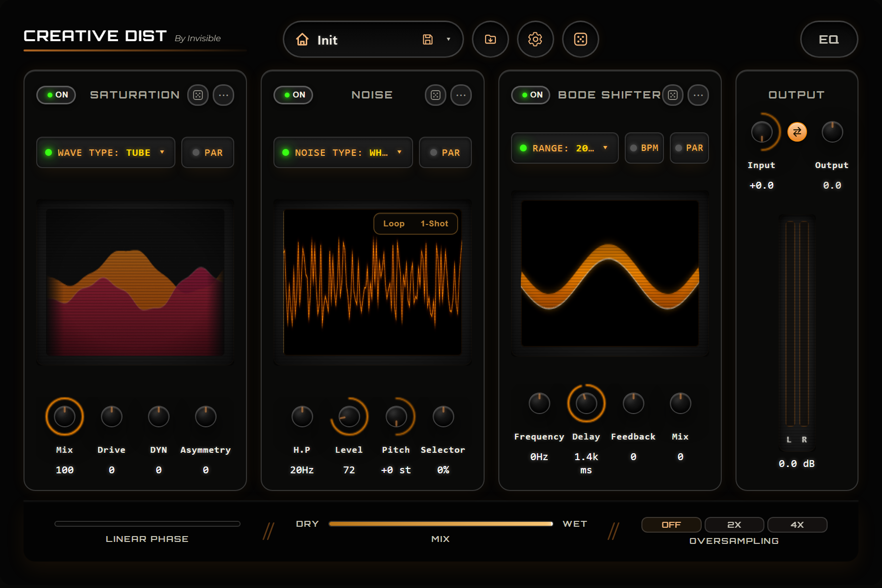Viewport: 882px width, 588px height.
Task: Click the Init preset name
Action: [327, 40]
